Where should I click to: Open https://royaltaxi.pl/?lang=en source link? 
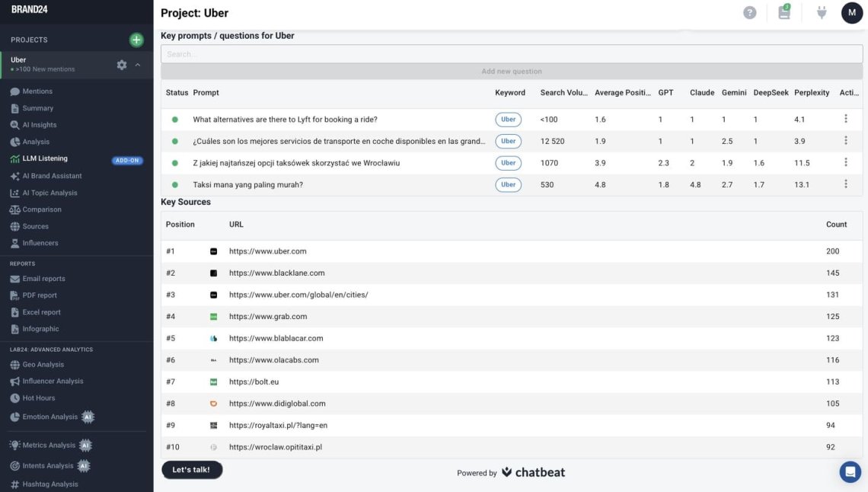click(278, 426)
